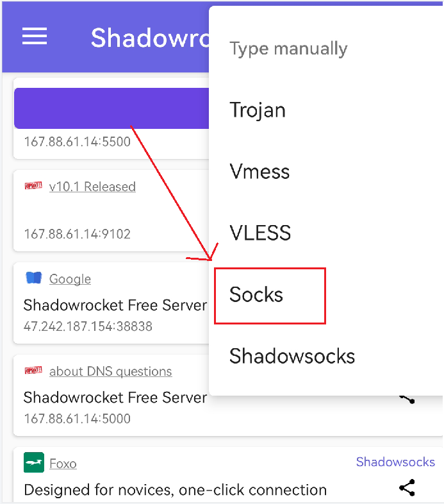Open the Foxo link
Viewport: 444px width, 504px height.
(63, 464)
